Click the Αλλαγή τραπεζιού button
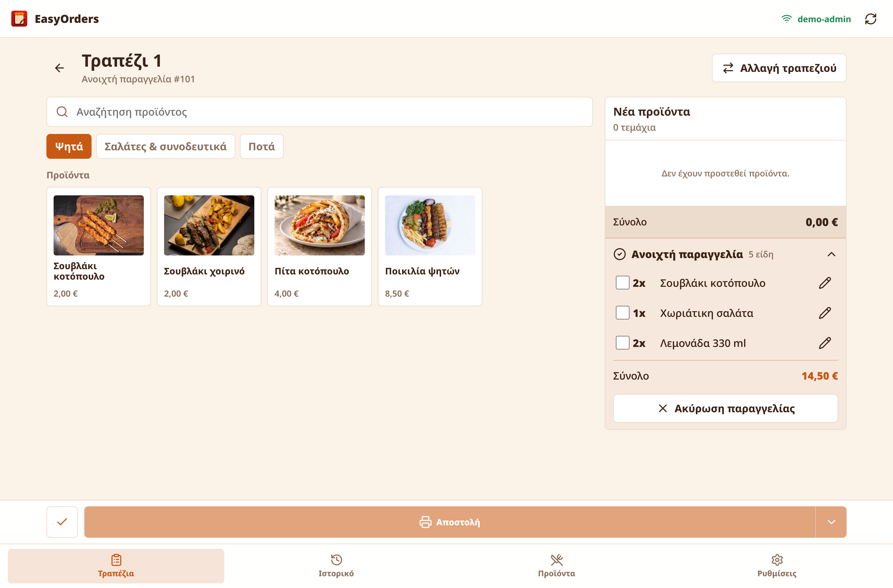Viewport: 893px width, 588px height. point(779,68)
